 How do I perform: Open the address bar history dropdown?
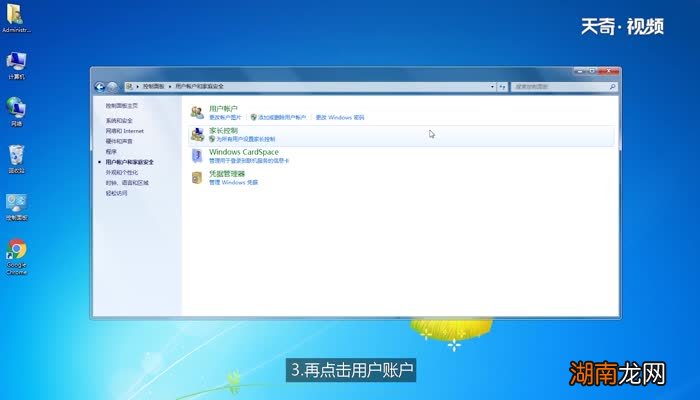tap(492, 87)
